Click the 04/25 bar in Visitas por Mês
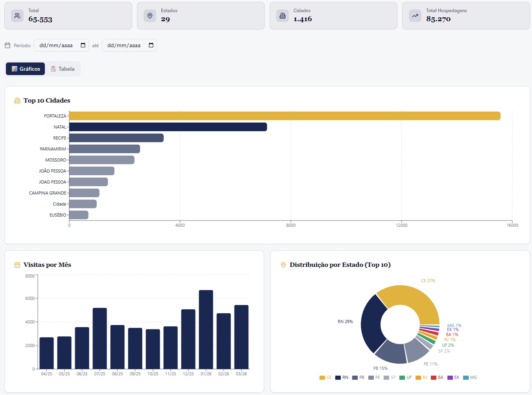The image size is (532, 395). [46, 353]
